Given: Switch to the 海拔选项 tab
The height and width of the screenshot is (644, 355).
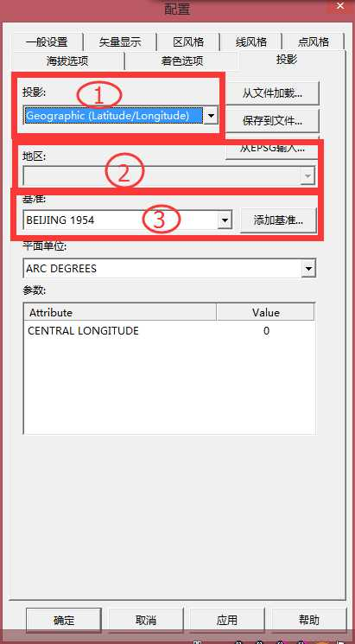Looking at the screenshot, I should point(67,61).
